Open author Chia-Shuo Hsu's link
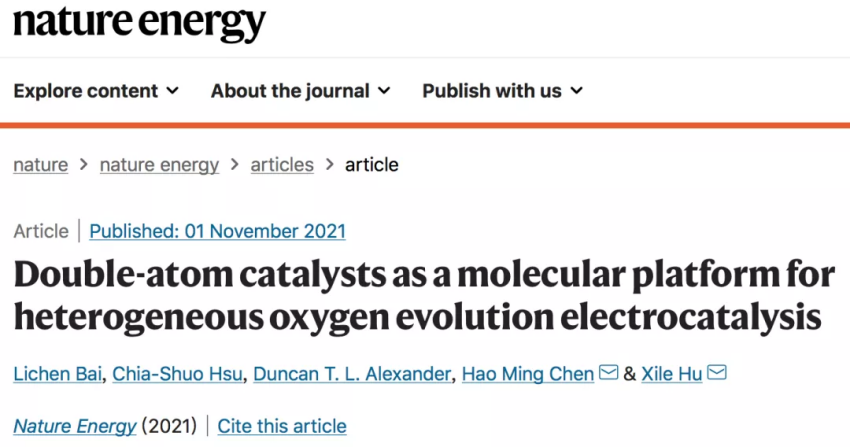 point(177,374)
